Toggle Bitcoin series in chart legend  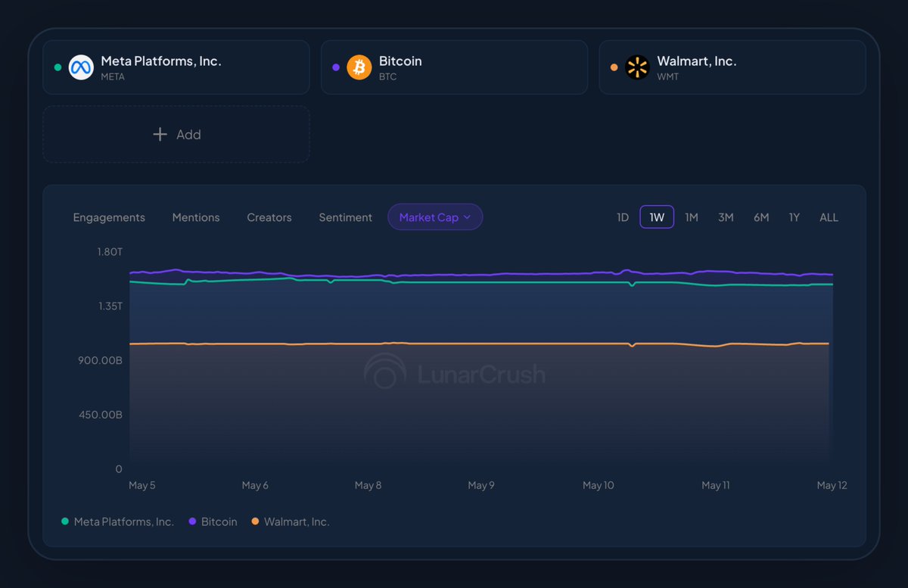pos(213,521)
